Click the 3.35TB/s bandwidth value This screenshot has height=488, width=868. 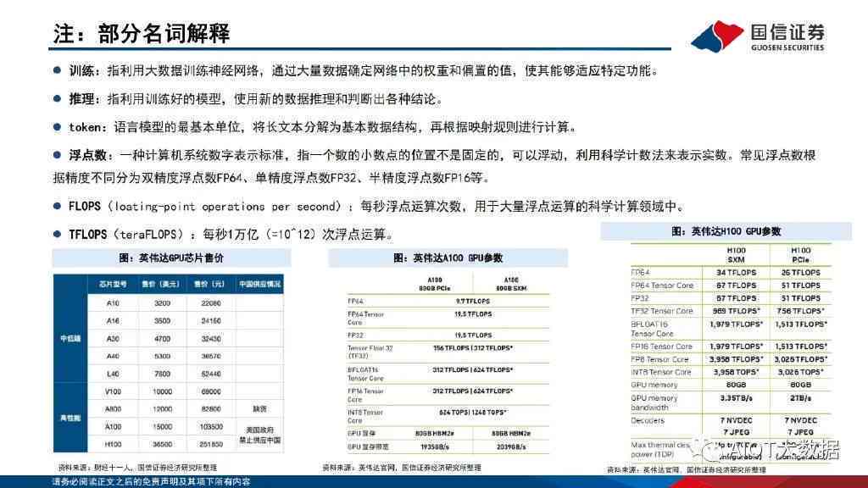[x=736, y=398]
